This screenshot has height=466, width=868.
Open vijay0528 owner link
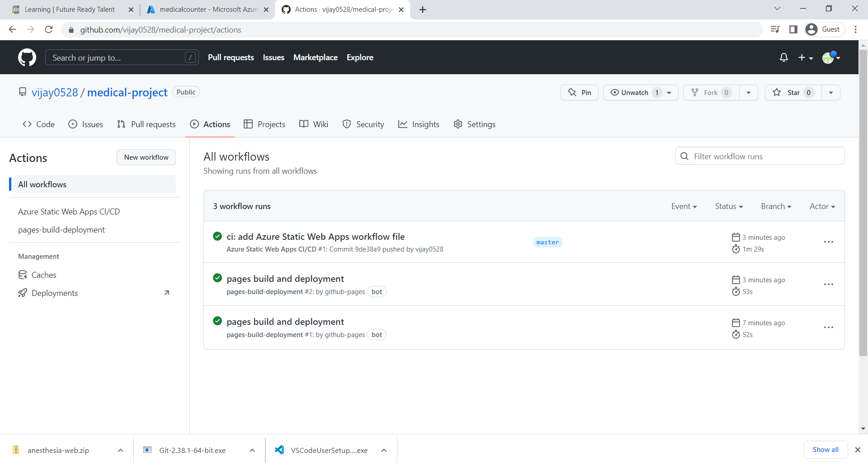tap(55, 92)
